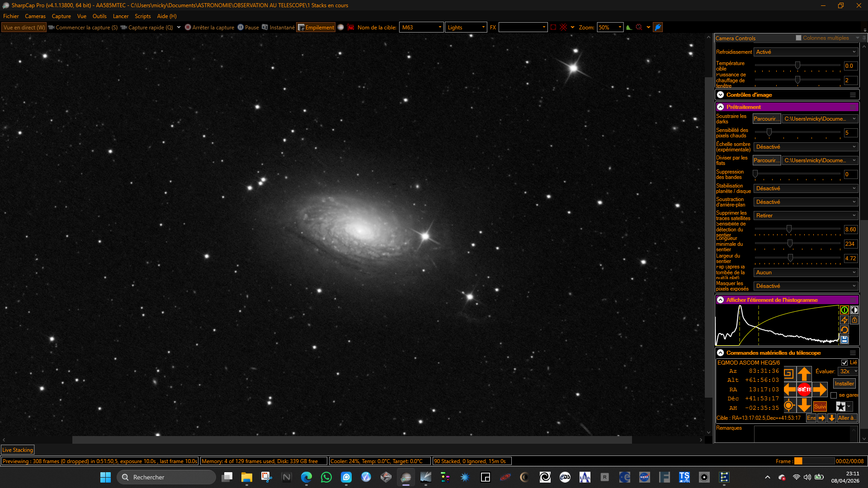Screen dimensions: 868x488
Task: Click the Installer button
Action: [844, 384]
